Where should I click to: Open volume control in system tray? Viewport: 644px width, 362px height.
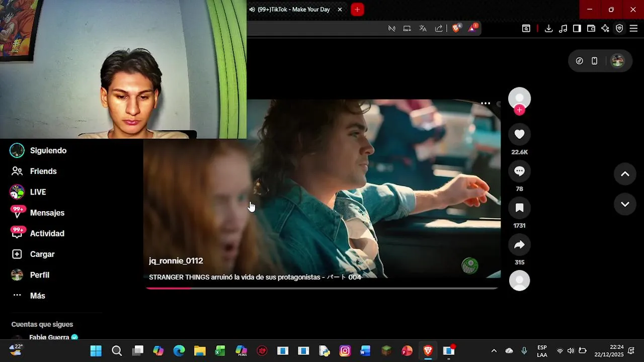tap(571, 351)
